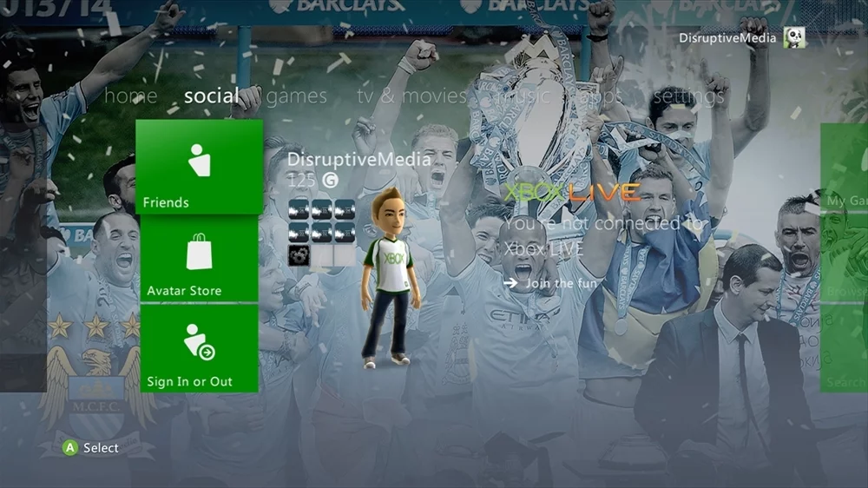868x488 pixels.
Task: Click the gamerscore G icon
Action: click(x=330, y=180)
